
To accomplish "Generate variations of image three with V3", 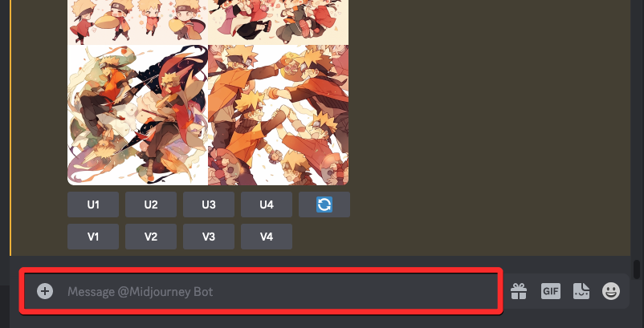I will (209, 237).
